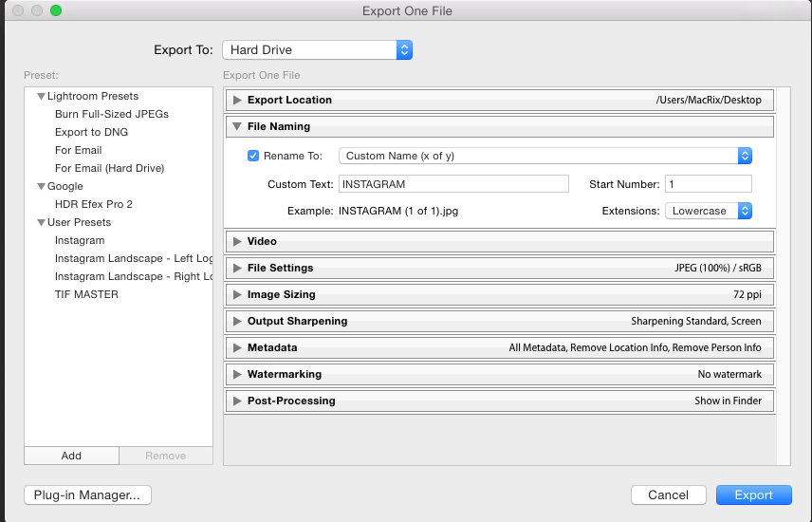Click the Cancel button
The image size is (812, 522).
(669, 495)
